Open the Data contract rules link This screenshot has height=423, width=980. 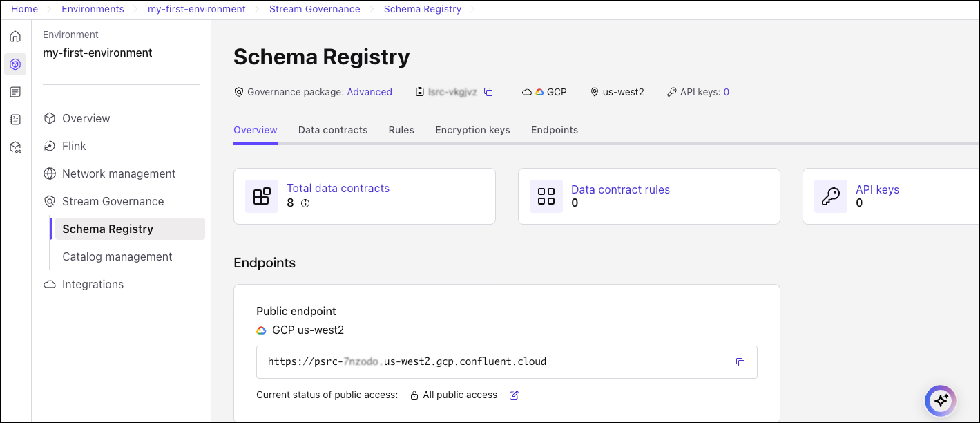click(x=620, y=189)
